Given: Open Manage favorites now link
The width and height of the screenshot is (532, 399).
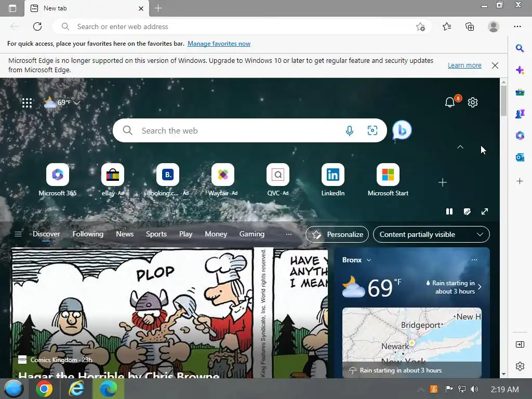Looking at the screenshot, I should [219, 44].
